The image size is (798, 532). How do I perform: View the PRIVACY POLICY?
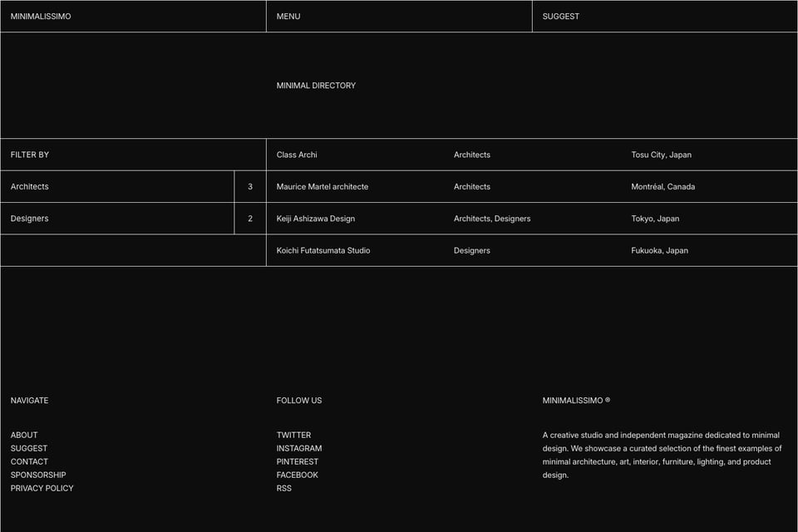pyautogui.click(x=42, y=488)
